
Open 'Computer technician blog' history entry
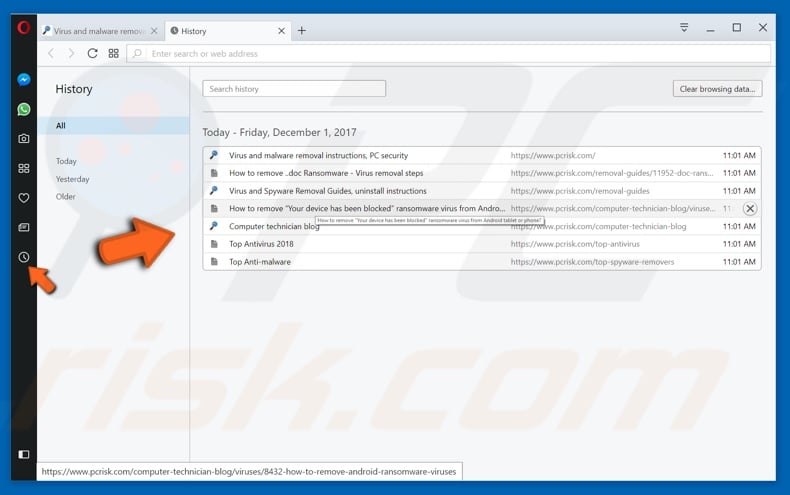tap(274, 226)
